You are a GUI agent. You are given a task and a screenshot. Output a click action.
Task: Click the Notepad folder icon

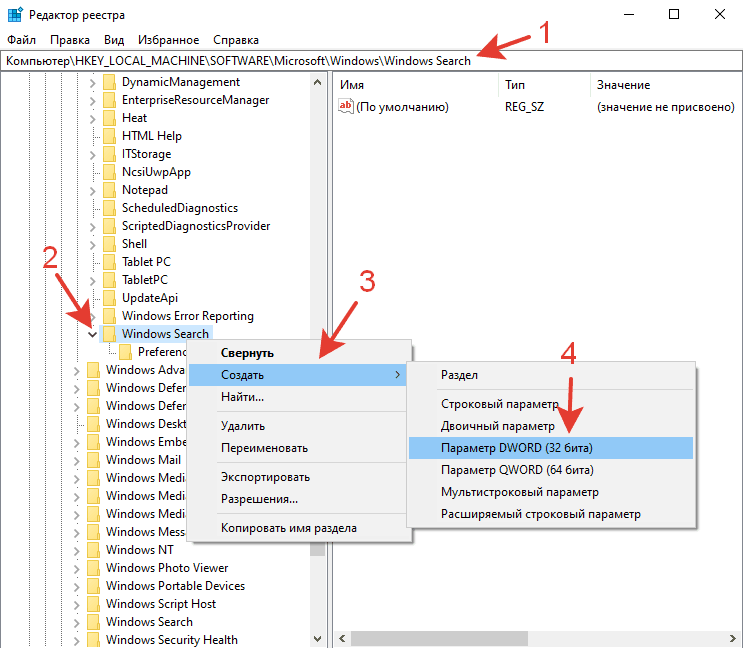coord(109,190)
